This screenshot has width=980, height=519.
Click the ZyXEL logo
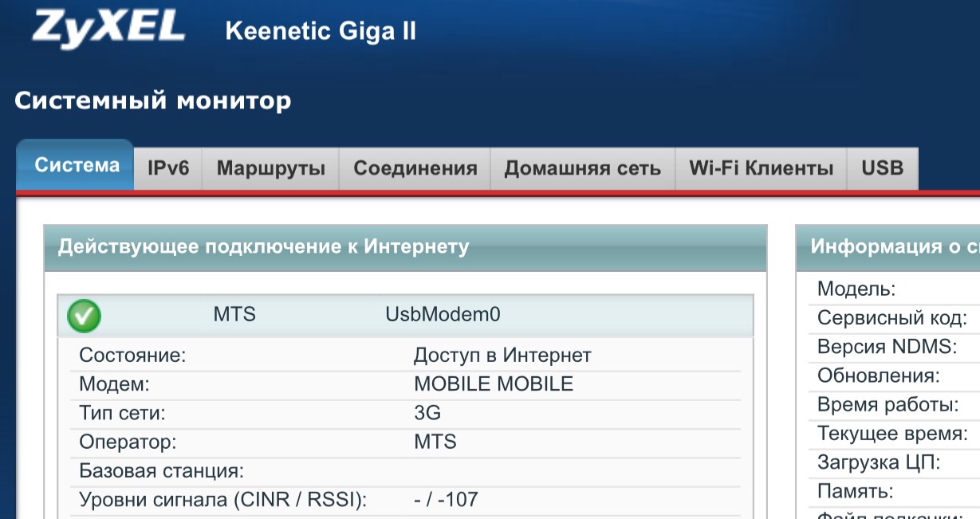108,29
